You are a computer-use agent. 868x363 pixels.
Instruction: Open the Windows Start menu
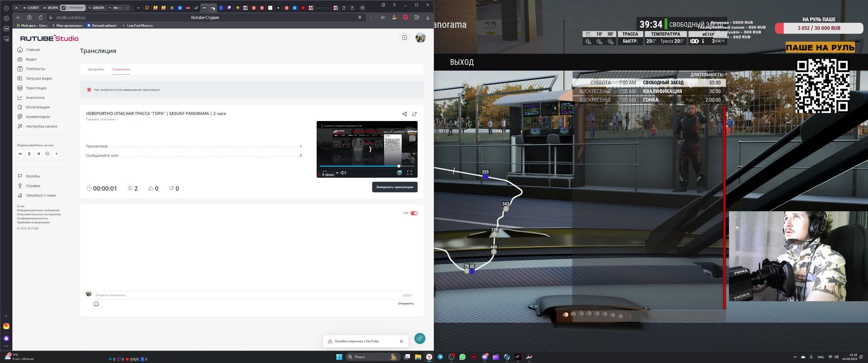pos(339,357)
